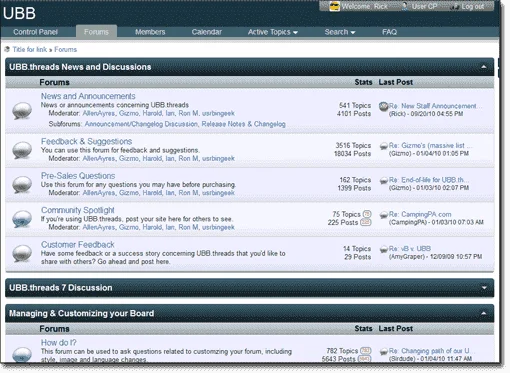Click moderator Gizmo under Feedback & Suggestions

(x=129, y=158)
